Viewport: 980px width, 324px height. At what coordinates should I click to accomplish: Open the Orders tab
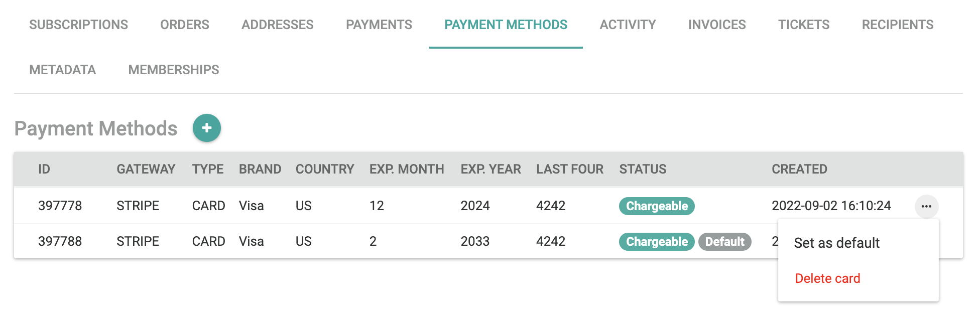coord(184,25)
